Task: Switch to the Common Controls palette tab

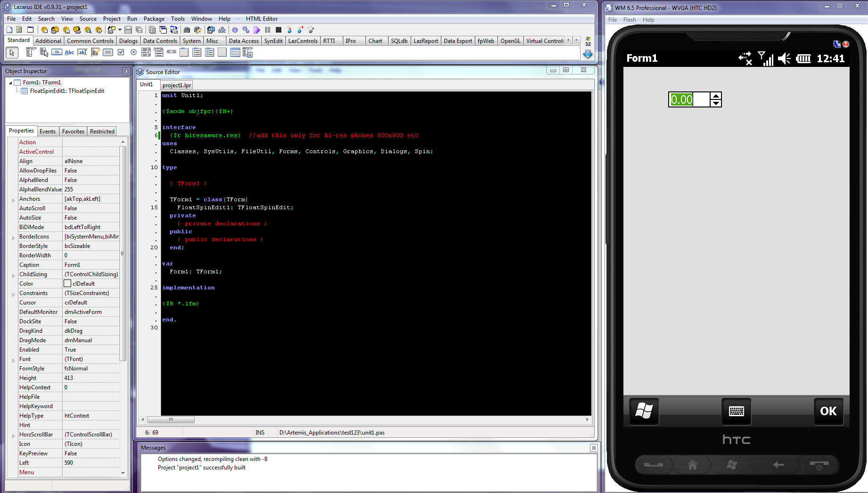Action: coord(90,41)
